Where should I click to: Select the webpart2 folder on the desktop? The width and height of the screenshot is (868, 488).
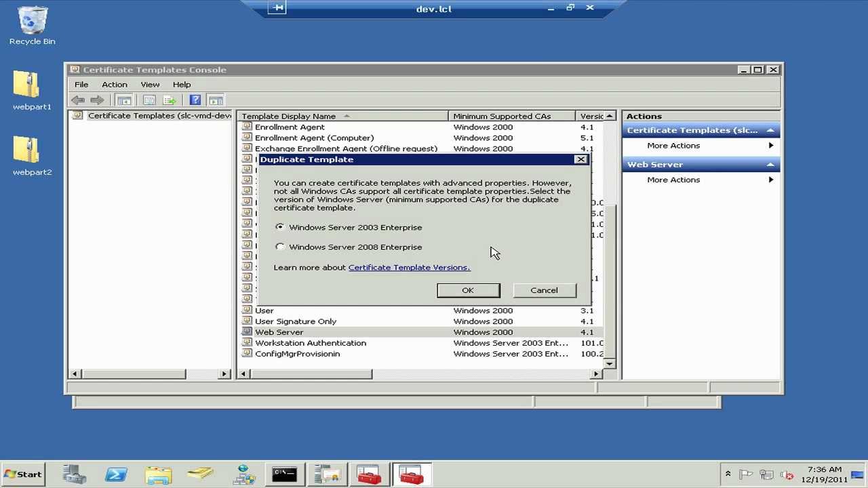pyautogui.click(x=31, y=157)
